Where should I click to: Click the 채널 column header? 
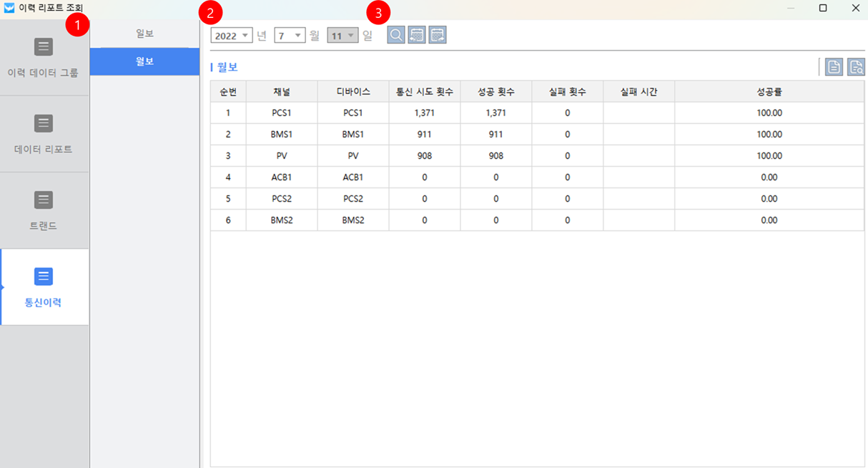click(x=282, y=92)
